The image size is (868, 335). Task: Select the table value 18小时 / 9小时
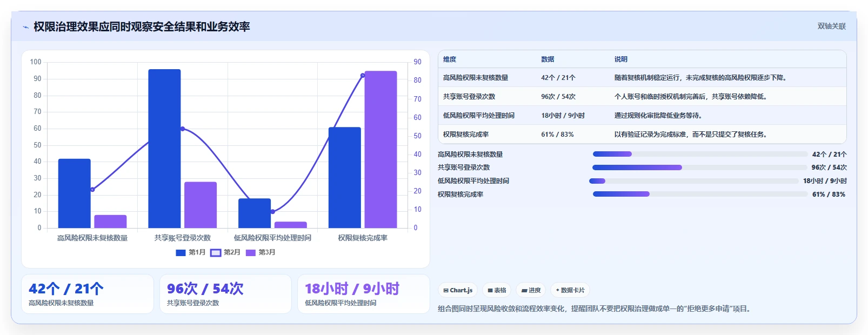pos(563,116)
